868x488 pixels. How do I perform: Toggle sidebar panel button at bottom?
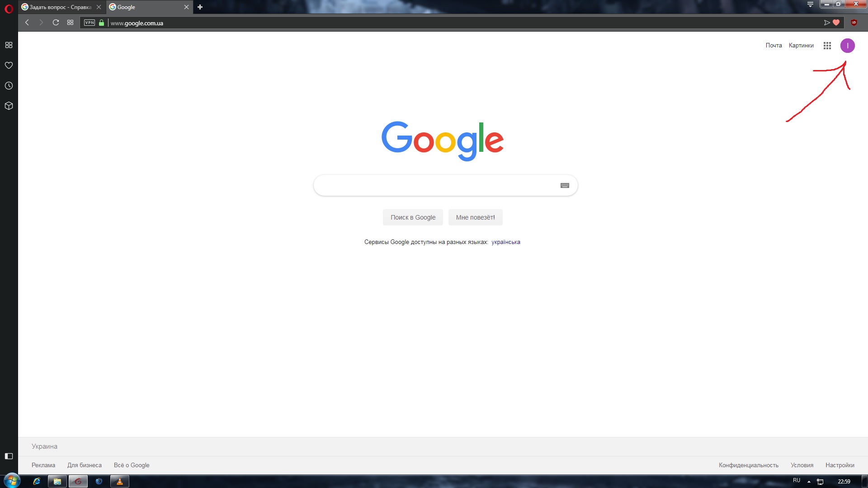tap(9, 456)
